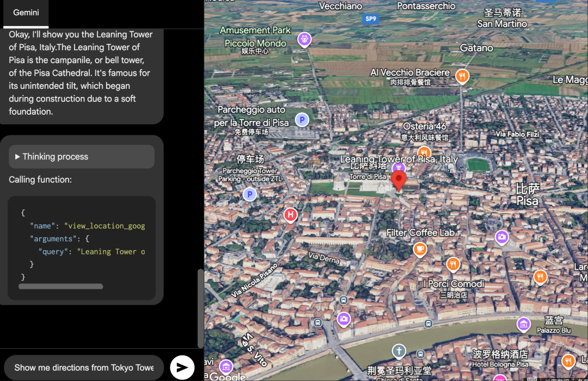This screenshot has height=381, width=588.
Task: Click the Filter Coffee Lab cafe icon
Action: pyautogui.click(x=420, y=249)
